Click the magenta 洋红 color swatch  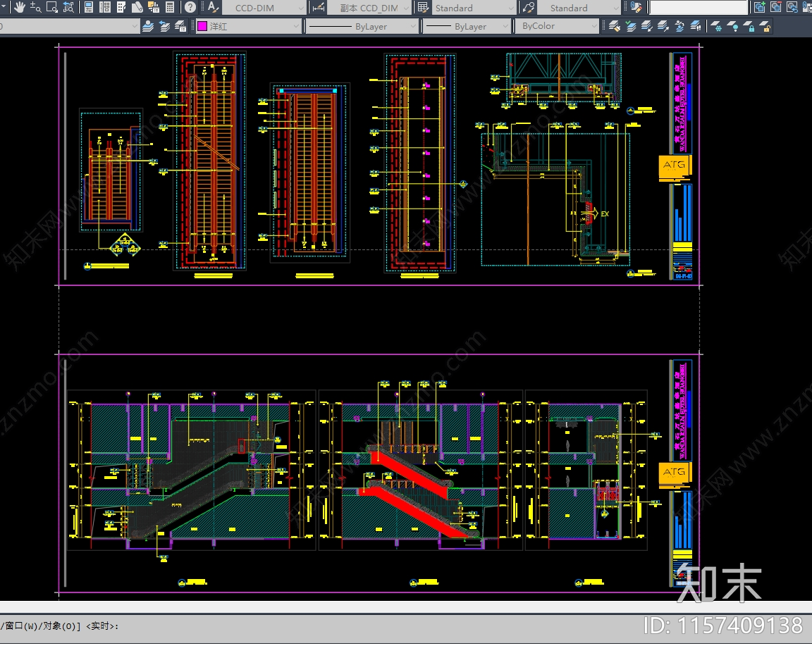tap(202, 26)
